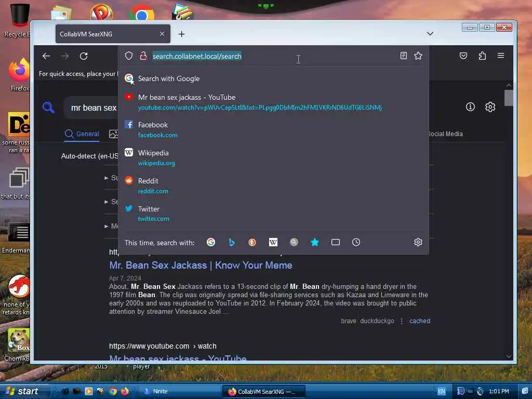Switch to the General search category tab
The image size is (532, 399).
pos(82,134)
